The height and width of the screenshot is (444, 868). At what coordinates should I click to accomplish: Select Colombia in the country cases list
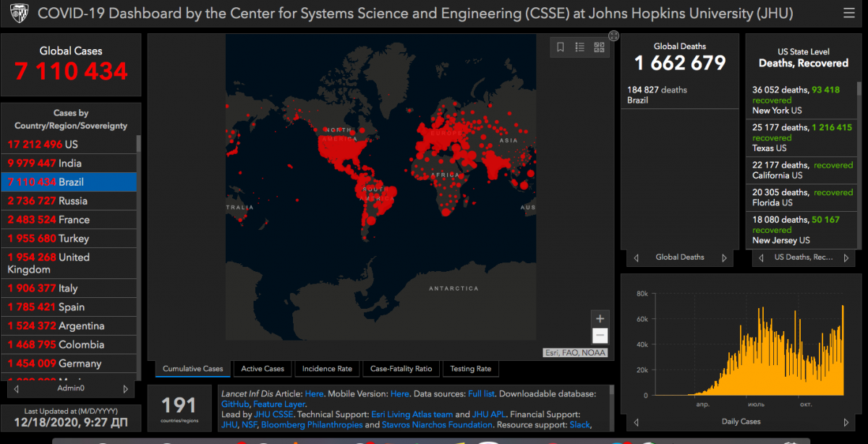click(69, 345)
